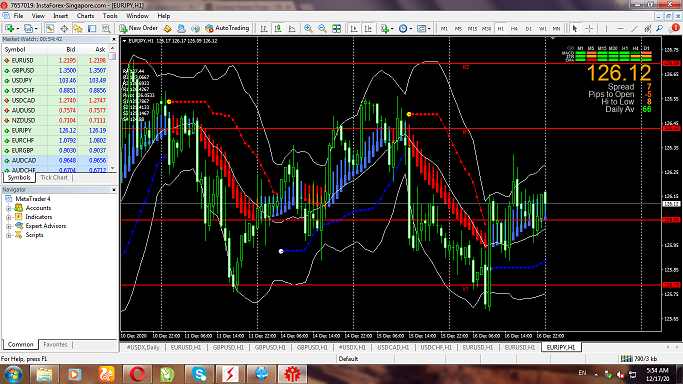Open the USDCAD,H1 chart tab

pos(393,347)
